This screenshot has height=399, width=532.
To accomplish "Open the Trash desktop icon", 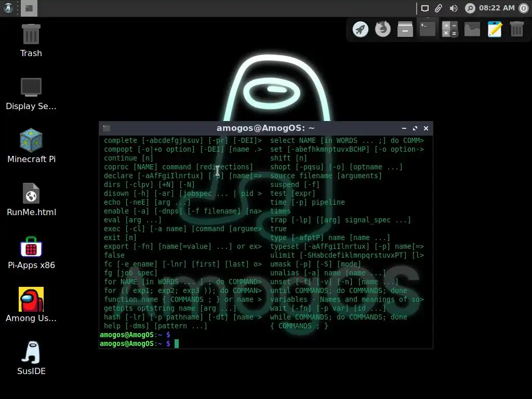I will 31,40.
